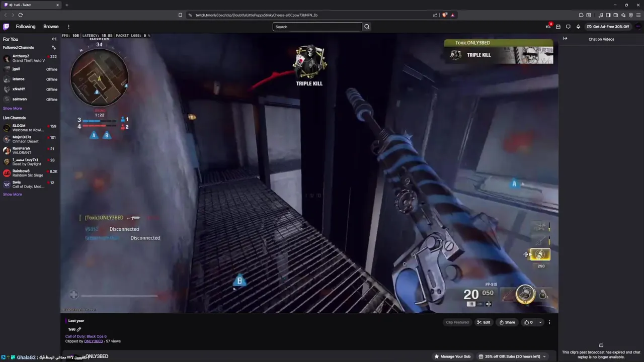Open Brave Rewards triangle icon
The image size is (644, 362).
point(452,15)
